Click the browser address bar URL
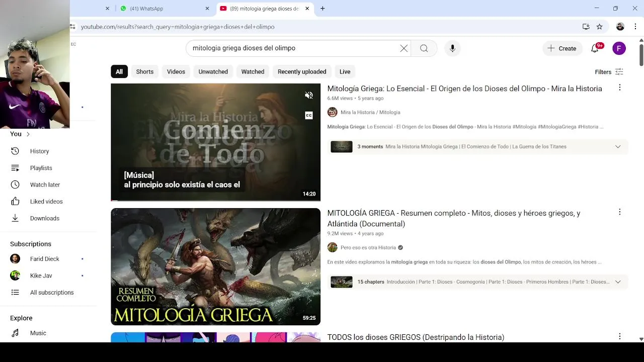Screen dimensions: 644x362 coord(178,27)
